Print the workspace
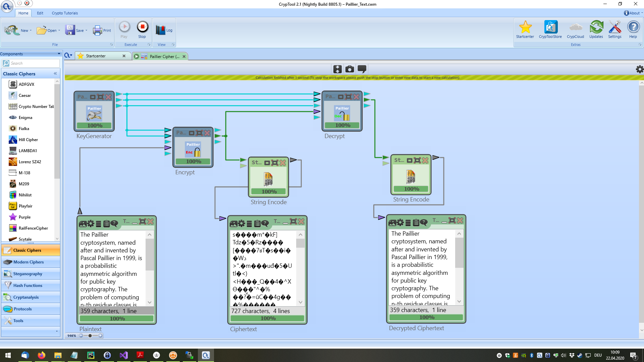This screenshot has width=644, height=362. 102,30
